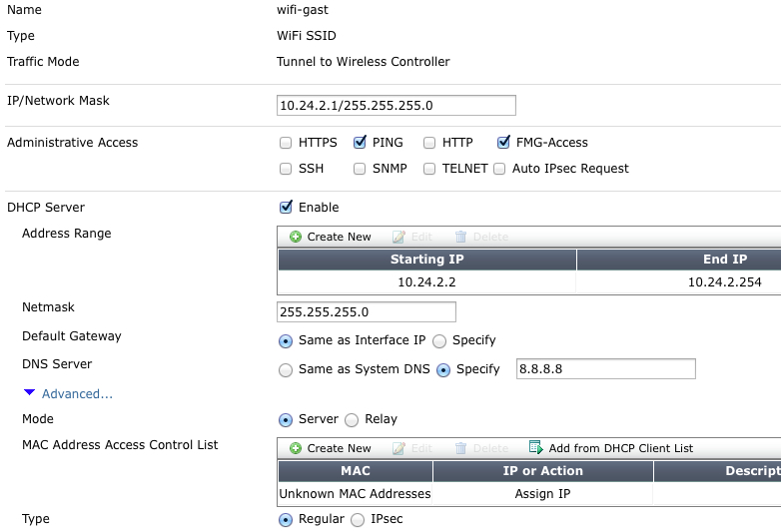Click the Advanced... link
Image resolution: width=781 pixels, height=532 pixels.
[x=77, y=394]
